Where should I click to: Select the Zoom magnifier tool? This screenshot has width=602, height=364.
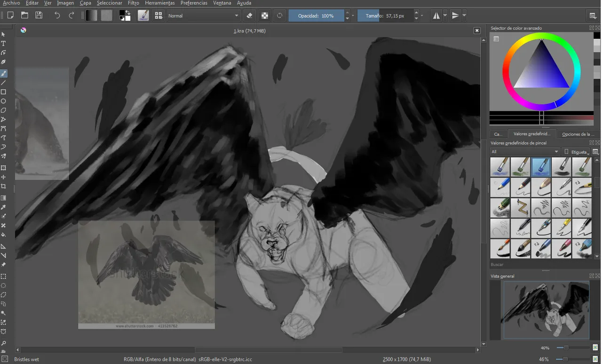(3, 343)
